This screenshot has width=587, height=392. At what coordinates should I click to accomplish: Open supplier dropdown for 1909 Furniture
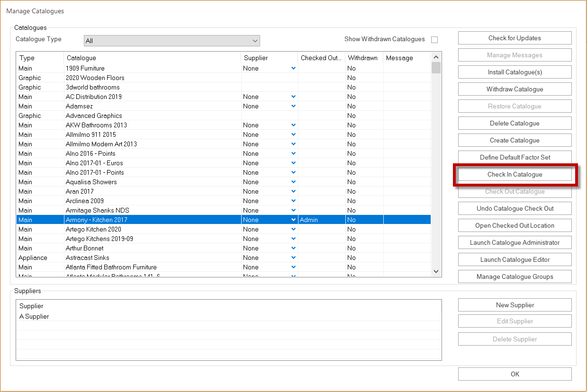click(x=294, y=68)
